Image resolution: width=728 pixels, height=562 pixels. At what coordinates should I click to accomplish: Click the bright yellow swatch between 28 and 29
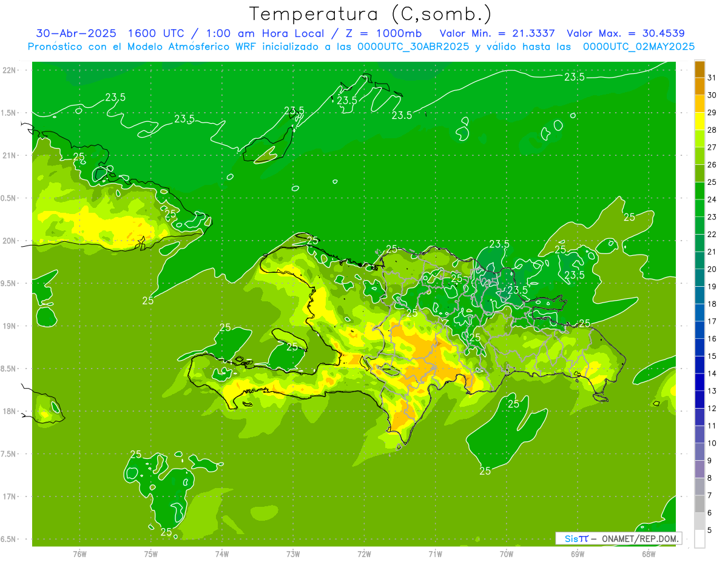(x=699, y=121)
